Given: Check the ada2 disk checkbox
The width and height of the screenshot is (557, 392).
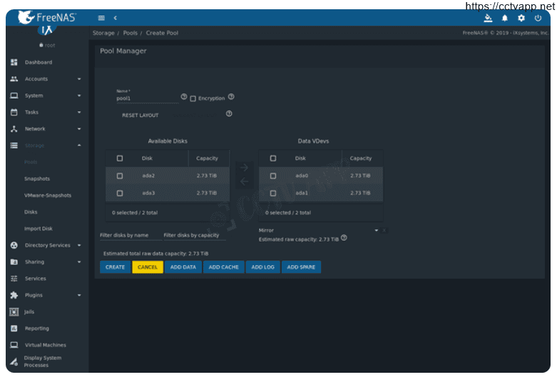Looking at the screenshot, I should click(x=120, y=176).
